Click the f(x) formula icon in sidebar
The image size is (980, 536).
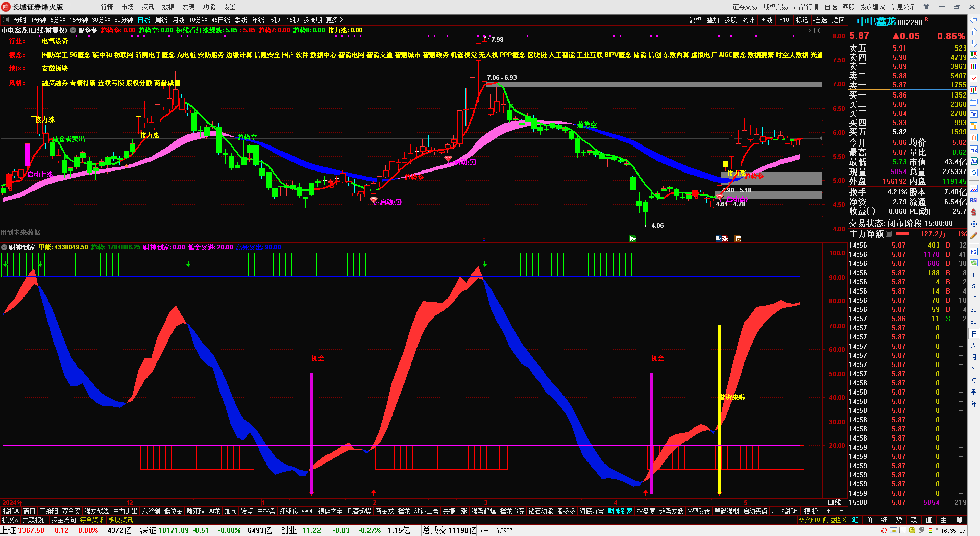pos(974,161)
